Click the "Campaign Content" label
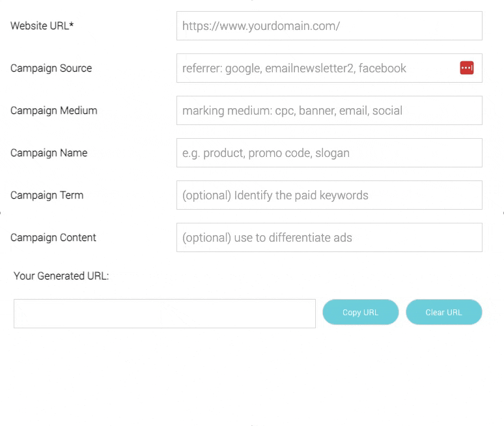The width and height of the screenshot is (504, 426). pos(53,238)
